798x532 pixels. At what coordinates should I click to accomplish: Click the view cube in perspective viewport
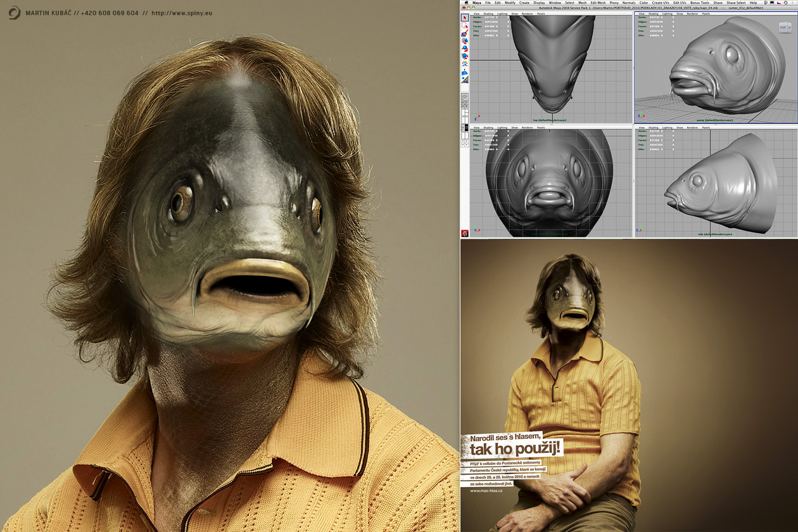click(x=784, y=27)
